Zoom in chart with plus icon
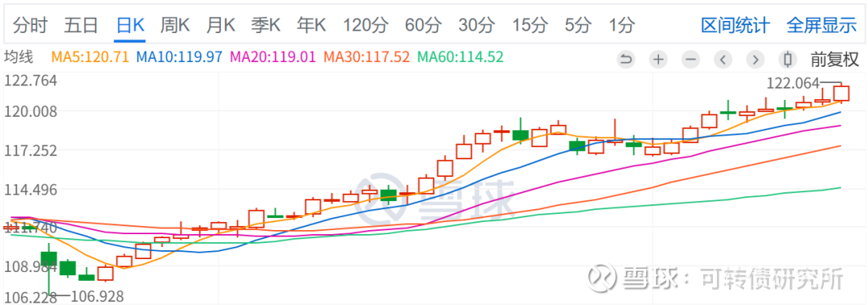Image resolution: width=868 pixels, height=305 pixels. click(x=657, y=59)
